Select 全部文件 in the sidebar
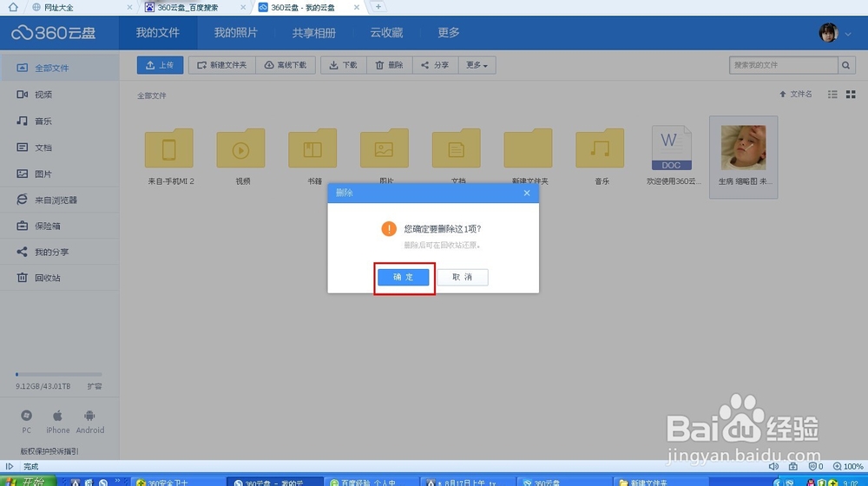 [59, 68]
